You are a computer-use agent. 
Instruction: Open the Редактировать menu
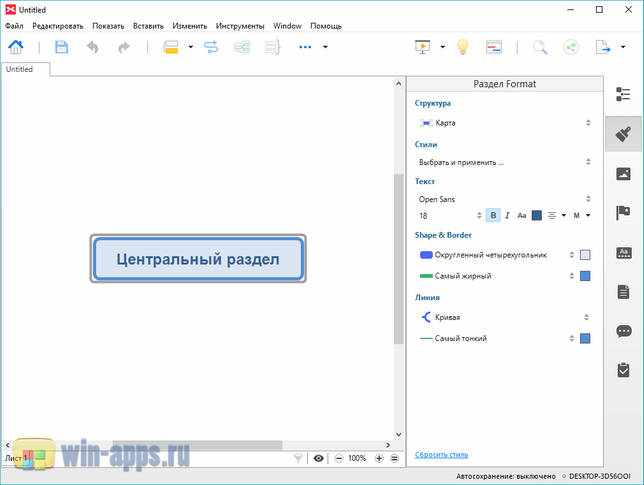(58, 26)
